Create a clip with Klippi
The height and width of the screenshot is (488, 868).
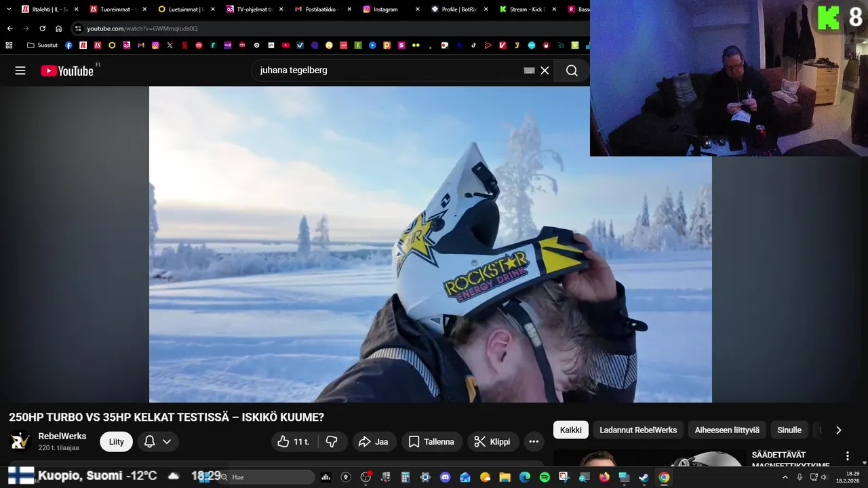(x=492, y=442)
